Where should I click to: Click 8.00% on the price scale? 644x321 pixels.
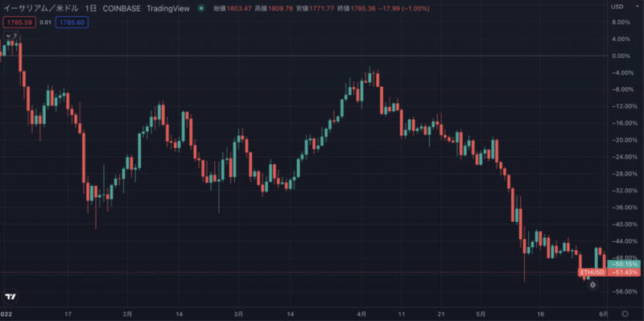621,23
